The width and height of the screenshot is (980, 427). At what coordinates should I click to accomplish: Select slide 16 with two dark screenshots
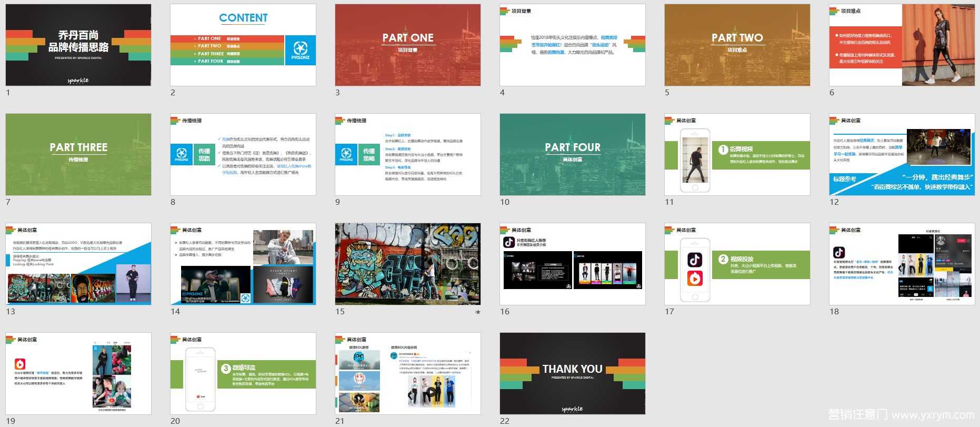tap(573, 264)
